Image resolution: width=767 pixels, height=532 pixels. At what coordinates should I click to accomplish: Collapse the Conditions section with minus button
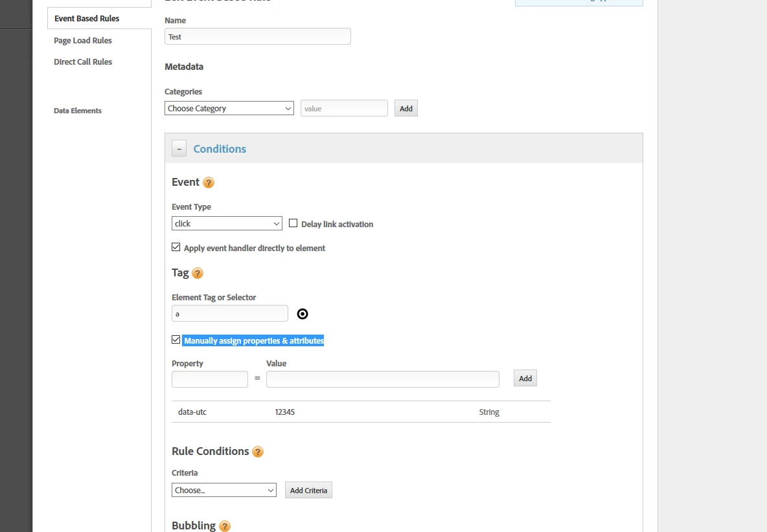(x=179, y=148)
